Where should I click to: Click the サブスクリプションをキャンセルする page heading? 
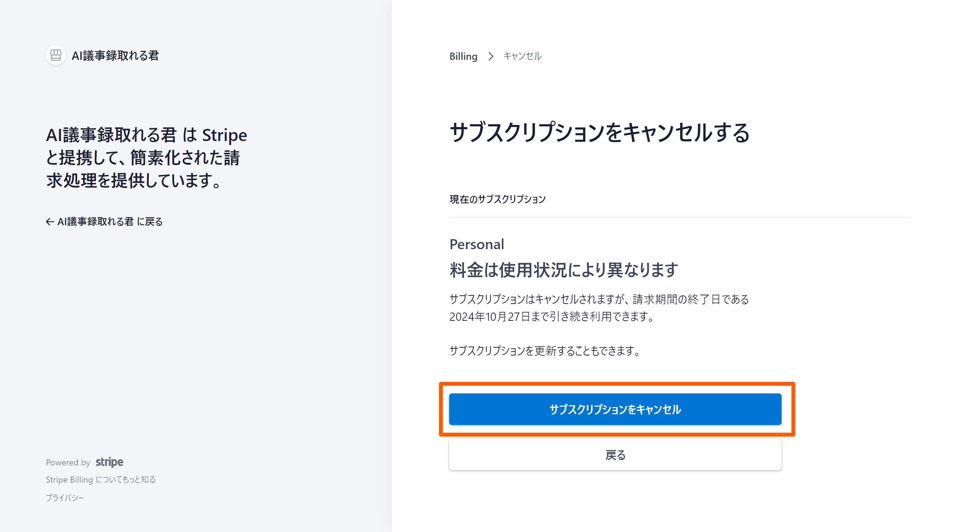click(x=599, y=133)
